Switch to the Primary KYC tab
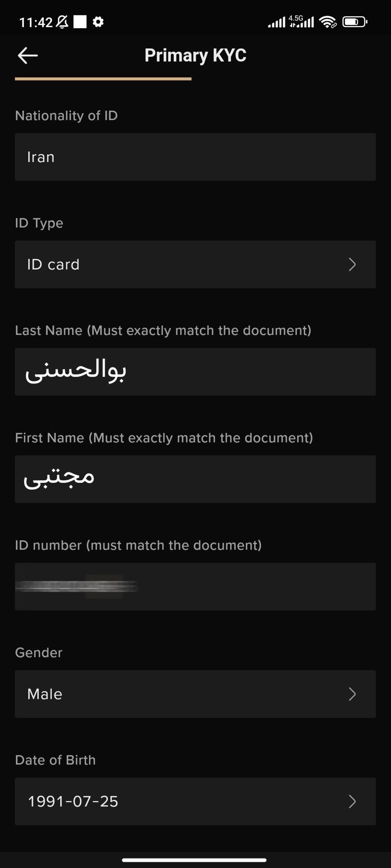The height and width of the screenshot is (868, 391). pos(195,55)
